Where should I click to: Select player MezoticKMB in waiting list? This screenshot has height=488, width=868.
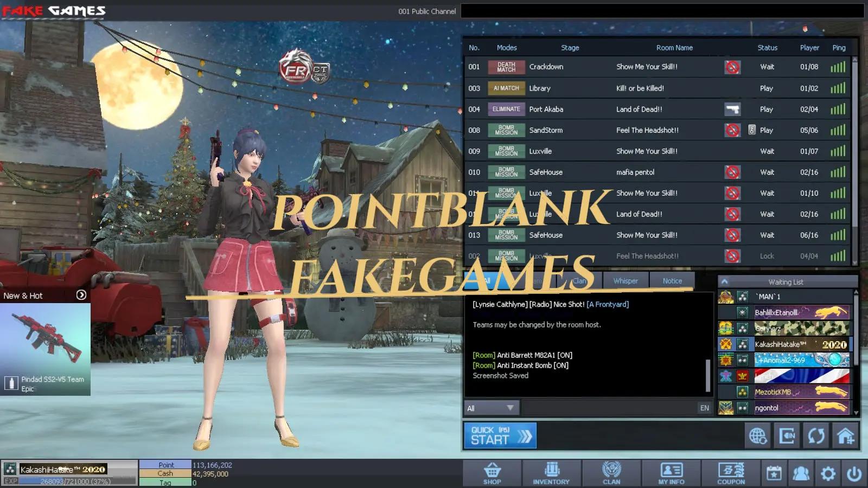click(784, 392)
